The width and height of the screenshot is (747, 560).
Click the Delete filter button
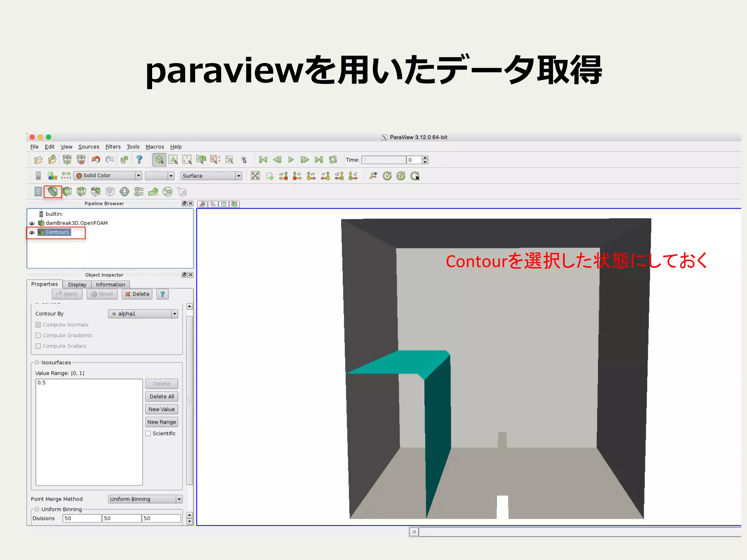pos(137,294)
